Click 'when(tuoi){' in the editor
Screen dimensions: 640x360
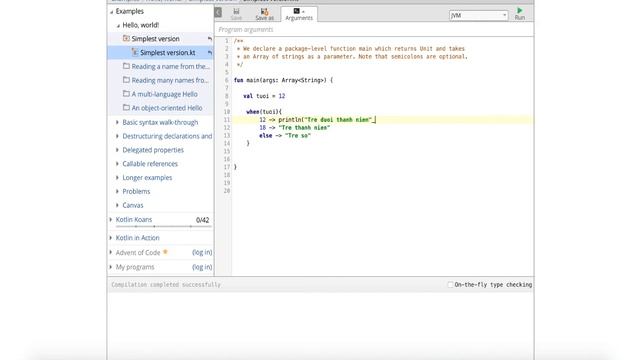point(264,111)
